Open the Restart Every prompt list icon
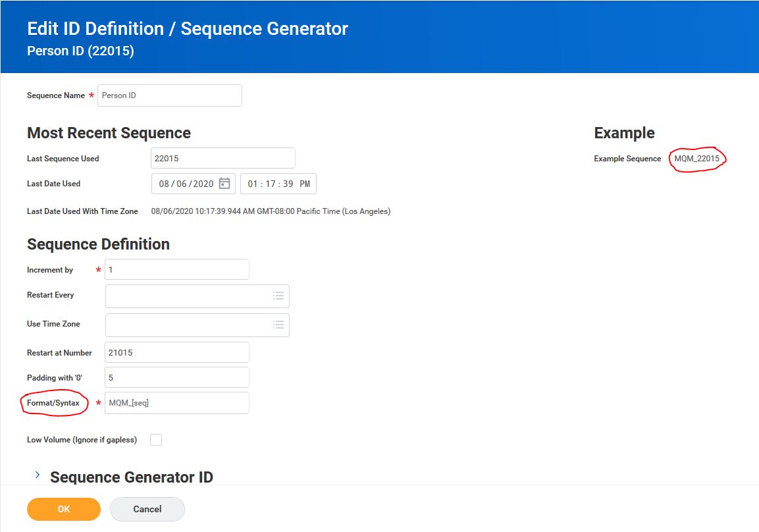 [278, 296]
